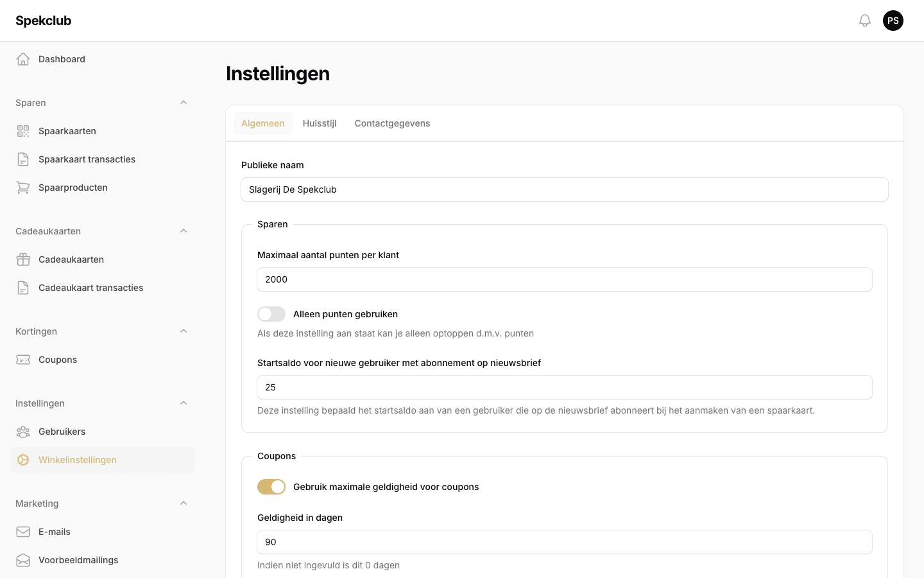Screen dimensions: 924x578
Task: Open the Coupons page link
Action: [103, 360]
